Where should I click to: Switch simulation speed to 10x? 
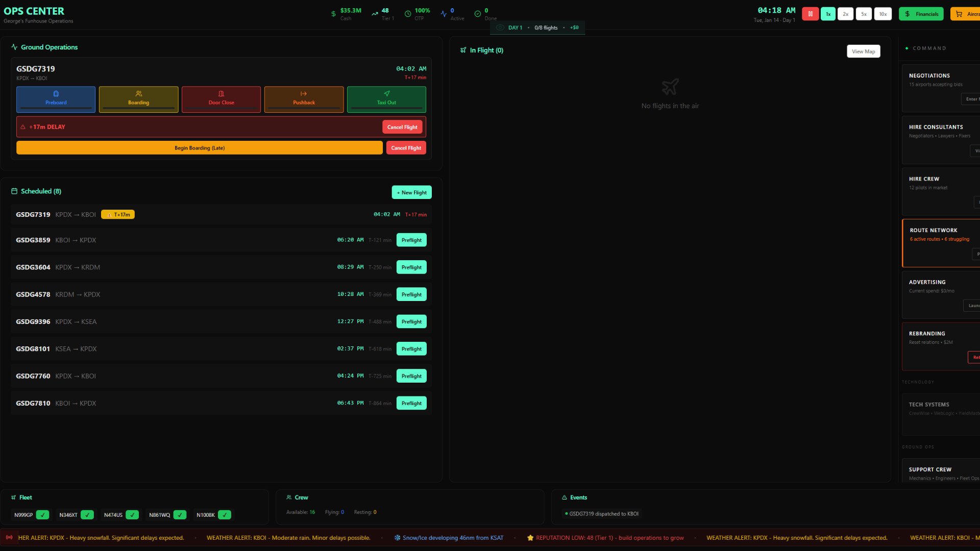[883, 14]
